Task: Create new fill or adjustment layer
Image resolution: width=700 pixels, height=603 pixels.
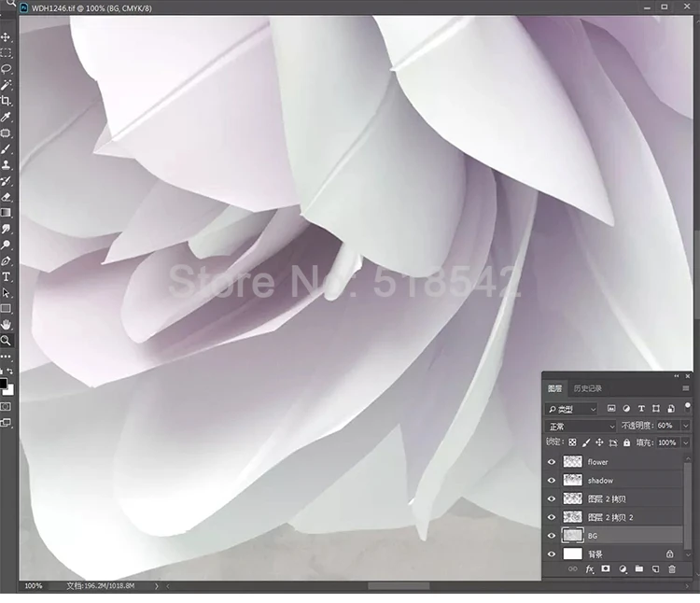Action: tap(623, 569)
